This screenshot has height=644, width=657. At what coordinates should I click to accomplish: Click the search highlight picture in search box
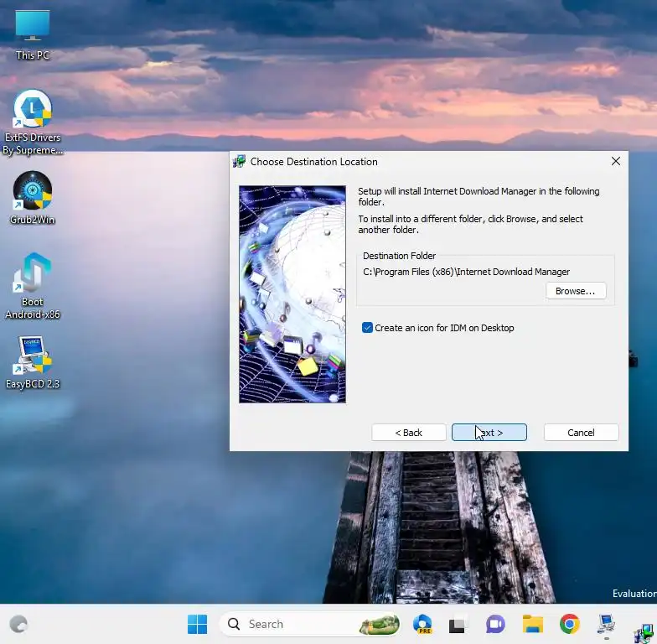(379, 624)
